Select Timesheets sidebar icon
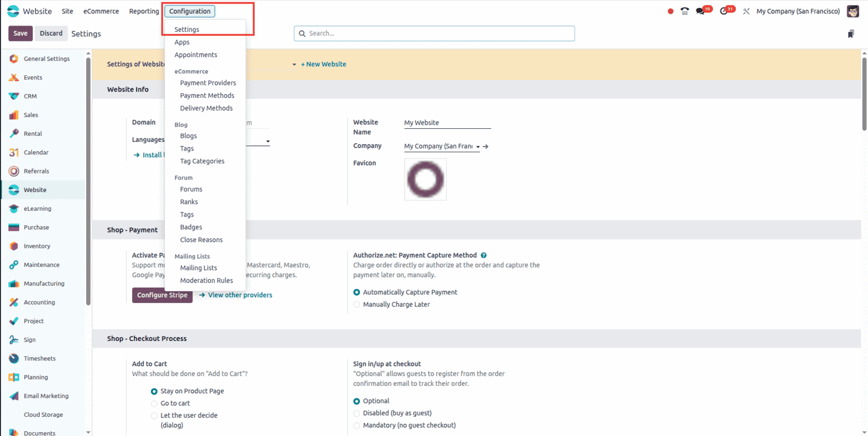This screenshot has height=436, width=868. 14,358
